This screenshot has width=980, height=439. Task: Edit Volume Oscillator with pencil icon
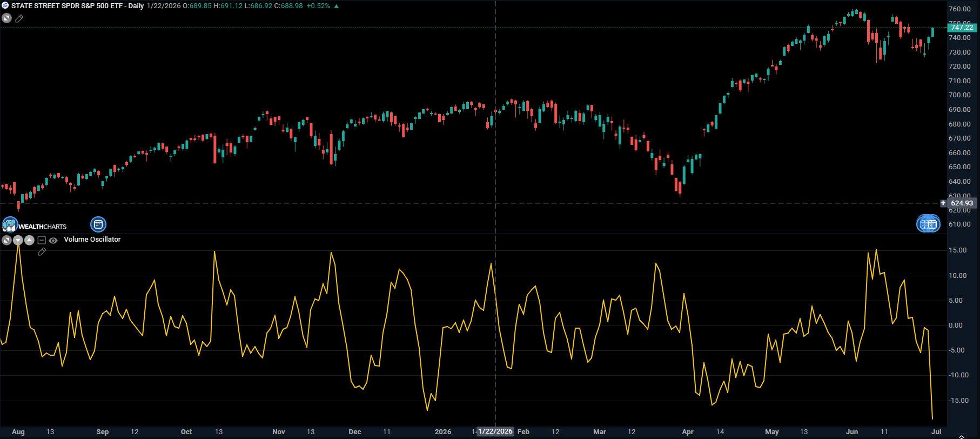(42, 252)
